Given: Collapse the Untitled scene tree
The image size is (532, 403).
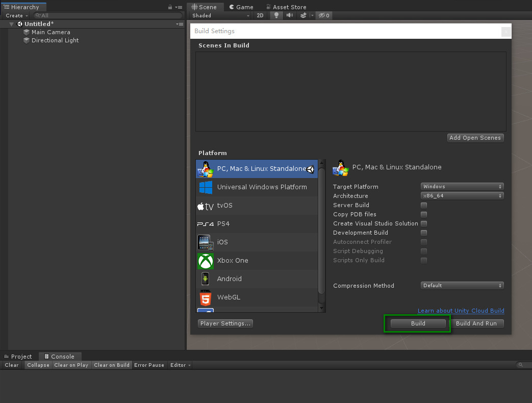Looking at the screenshot, I should (x=12, y=24).
